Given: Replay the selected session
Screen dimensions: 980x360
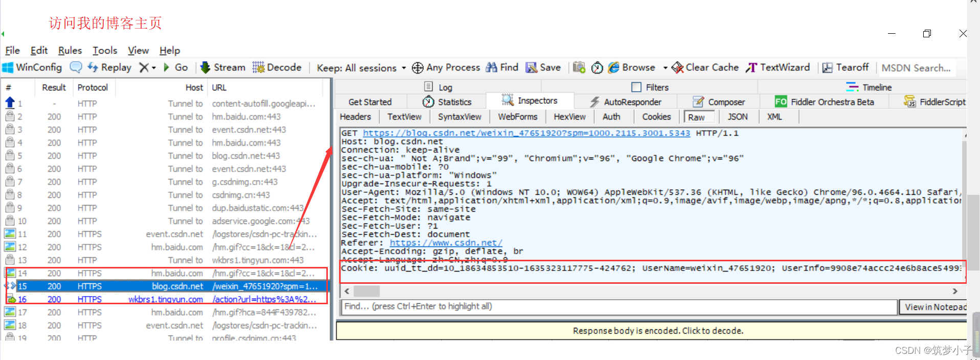Looking at the screenshot, I should click(109, 67).
